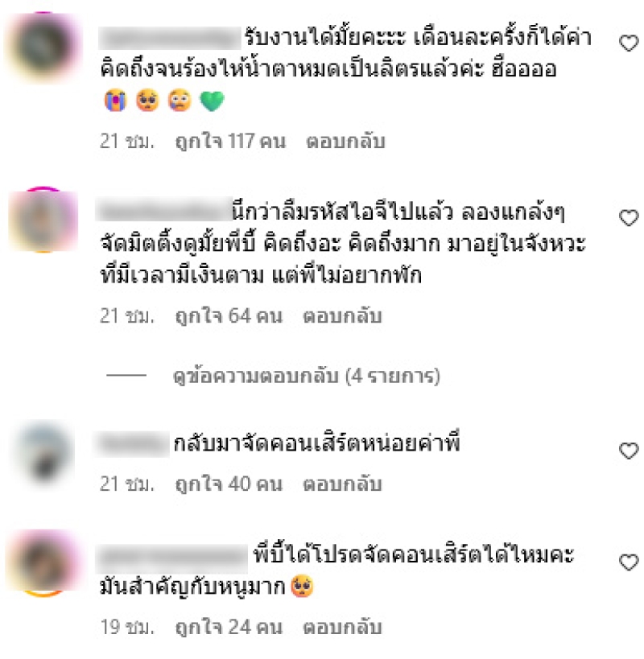Viewport: 644px width, 659px height.
Task: Click the 19 ชม. timestamp on last comment
Action: tap(127, 627)
